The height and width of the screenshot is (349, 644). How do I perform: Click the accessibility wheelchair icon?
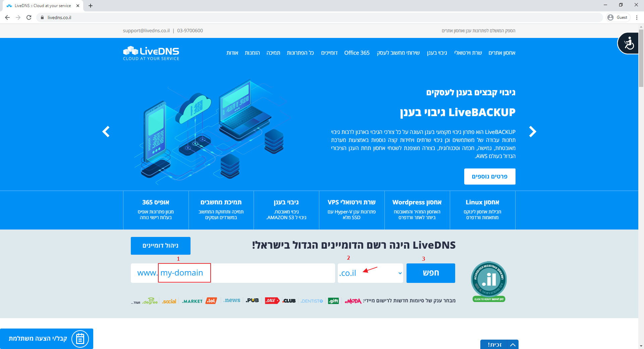pos(629,43)
